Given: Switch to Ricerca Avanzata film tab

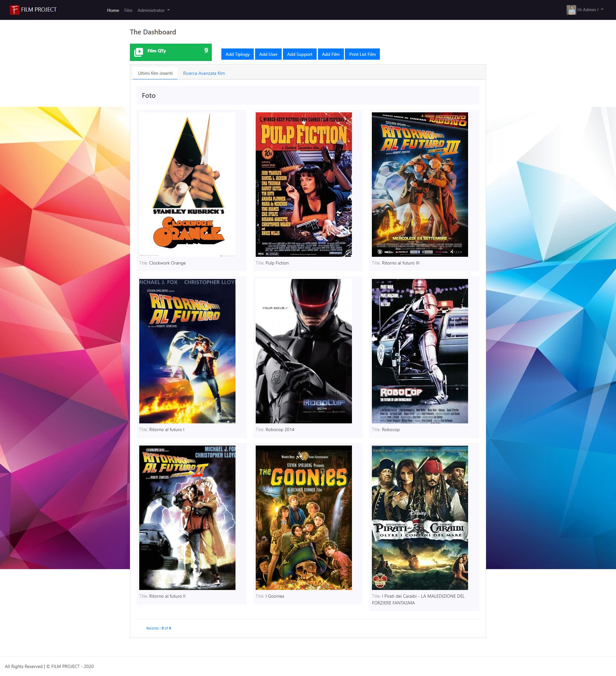Looking at the screenshot, I should (x=204, y=73).
